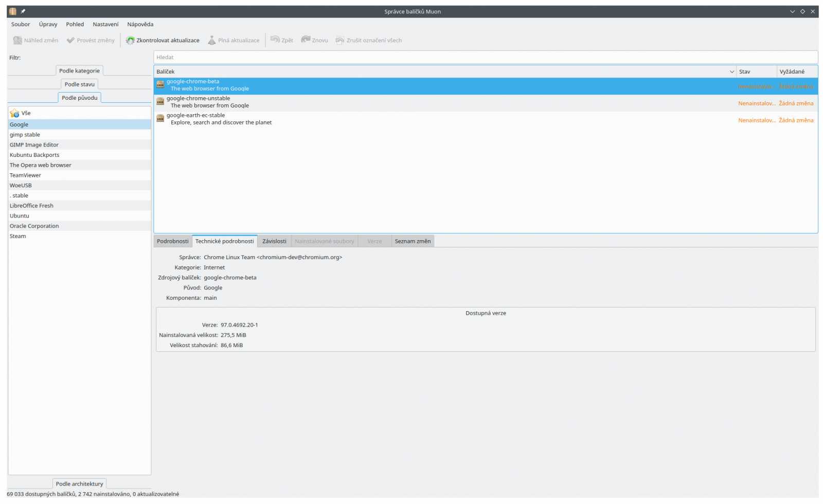Select the '. stable' origin entry
Screen dimensions: 823x504
pyautogui.click(x=80, y=195)
